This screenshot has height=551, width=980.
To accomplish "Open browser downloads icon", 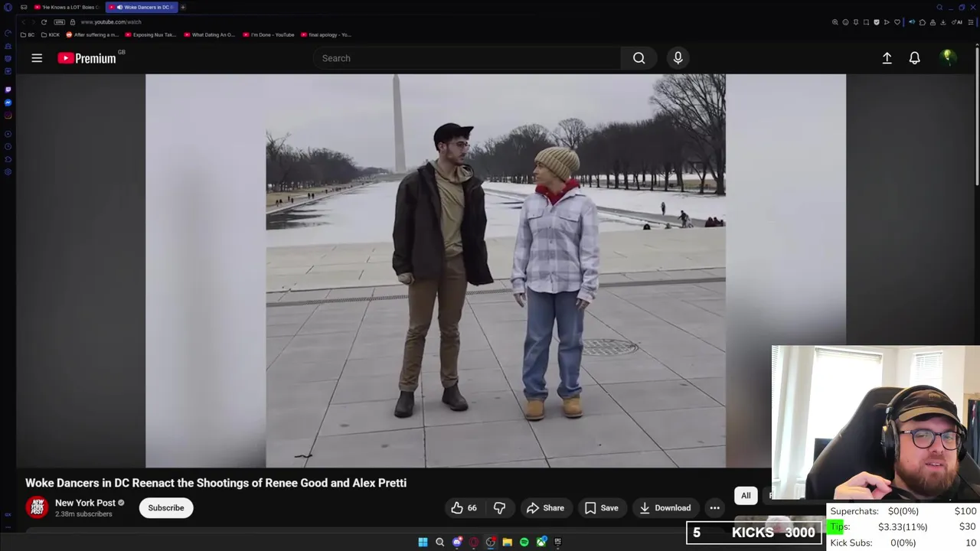I will [942, 22].
